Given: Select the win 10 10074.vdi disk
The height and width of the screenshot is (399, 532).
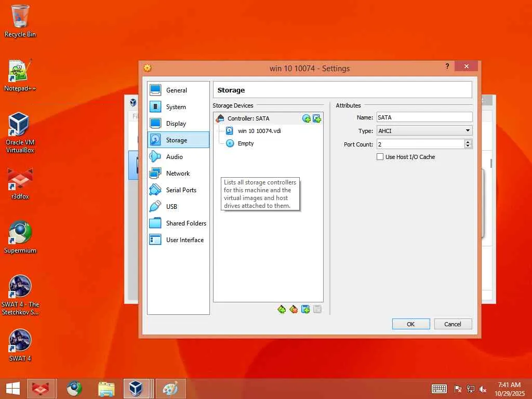Looking at the screenshot, I should coord(259,131).
